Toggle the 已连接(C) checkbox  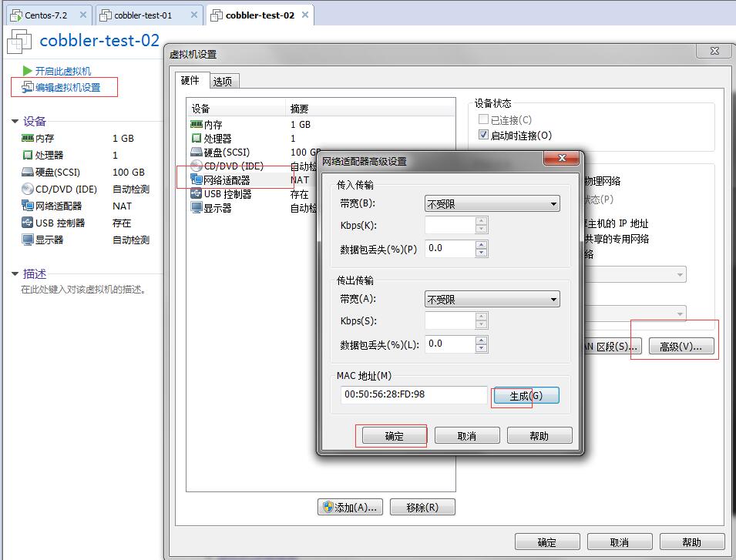tap(483, 119)
